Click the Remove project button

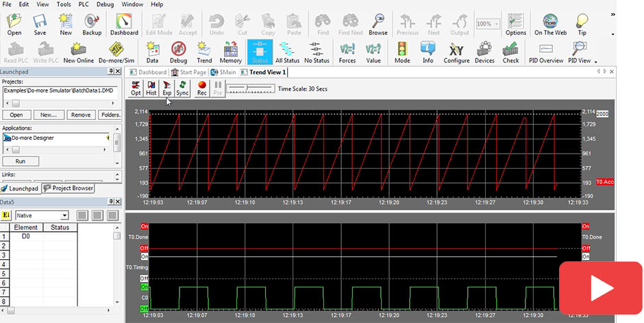pyautogui.click(x=82, y=115)
